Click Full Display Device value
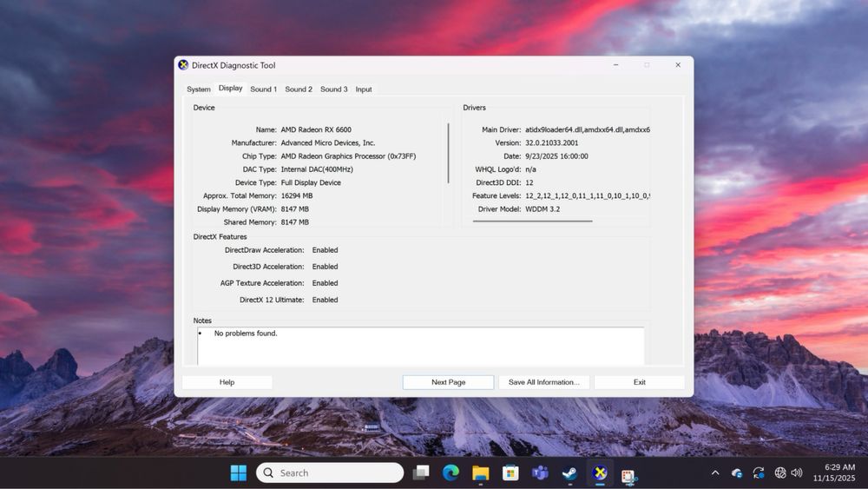This screenshot has height=489, width=868. (x=311, y=182)
